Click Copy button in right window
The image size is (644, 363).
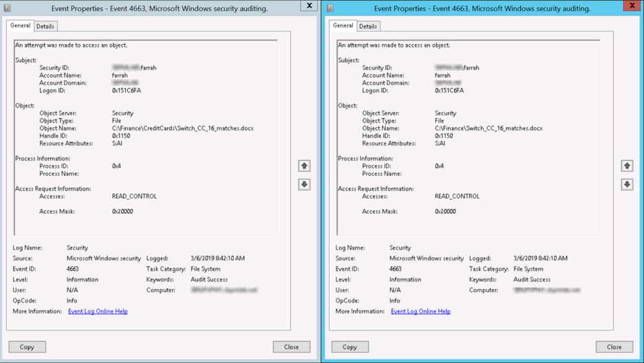pos(350,347)
